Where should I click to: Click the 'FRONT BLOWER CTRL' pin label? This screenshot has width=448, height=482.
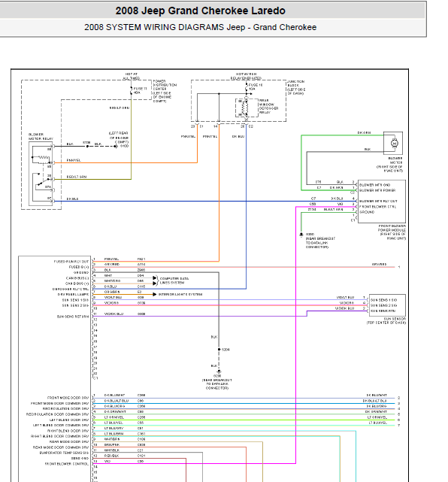click(377, 207)
